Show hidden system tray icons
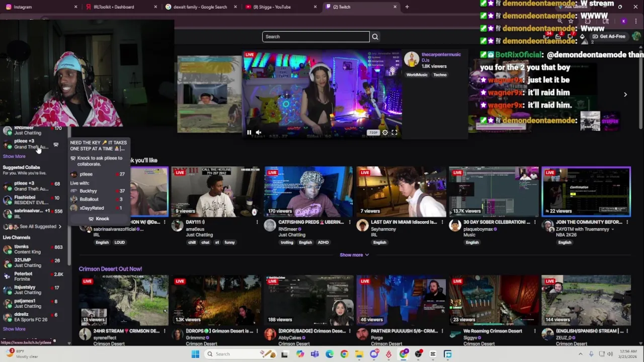Image resolution: width=644 pixels, height=362 pixels. pos(580,354)
